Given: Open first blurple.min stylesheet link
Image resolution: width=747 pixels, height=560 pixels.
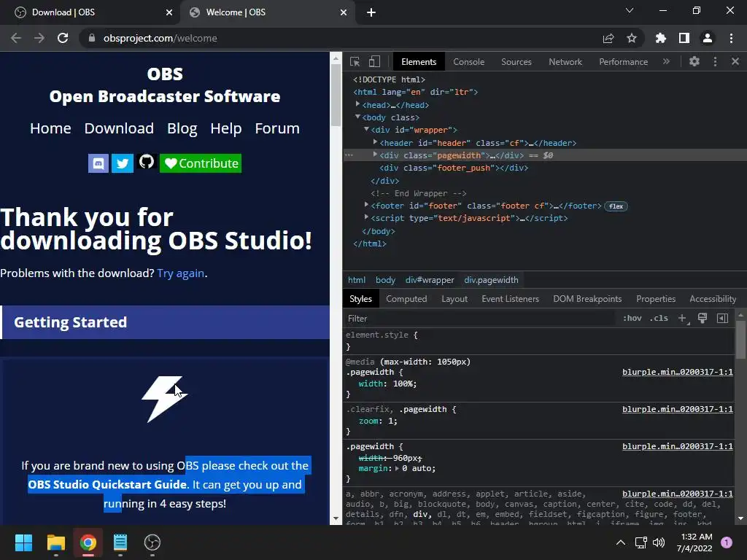Looking at the screenshot, I should coord(678,372).
